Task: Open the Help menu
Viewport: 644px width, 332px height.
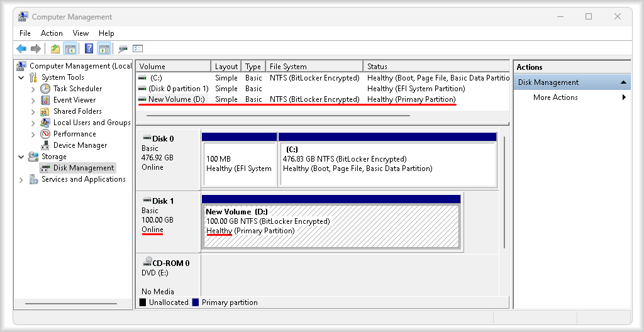Action: pos(106,33)
